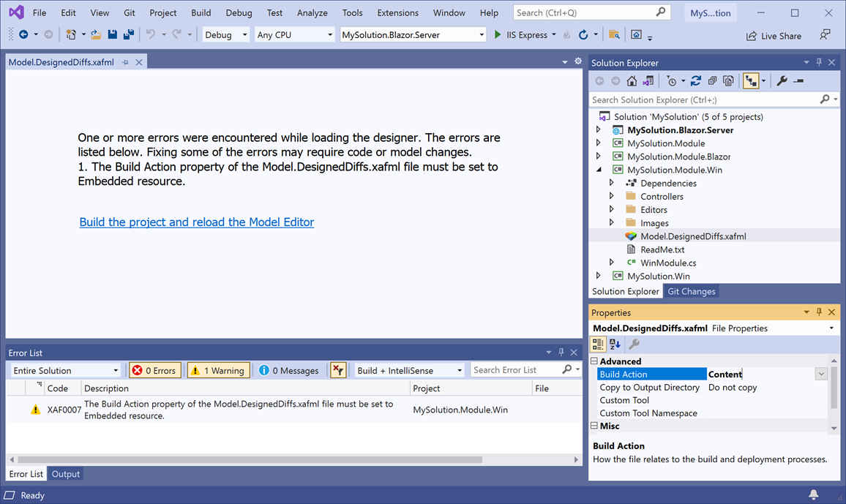Click the Live Share button

click(774, 36)
